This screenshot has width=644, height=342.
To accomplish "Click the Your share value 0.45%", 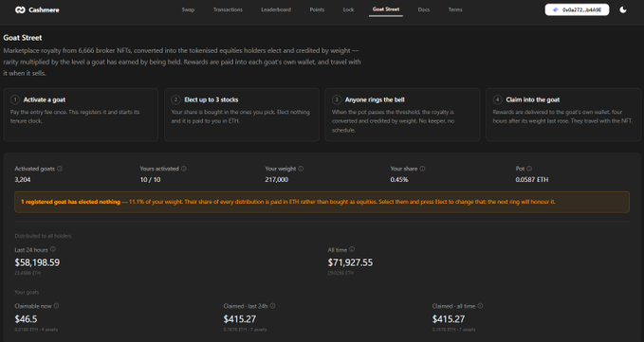I will pos(399,180).
